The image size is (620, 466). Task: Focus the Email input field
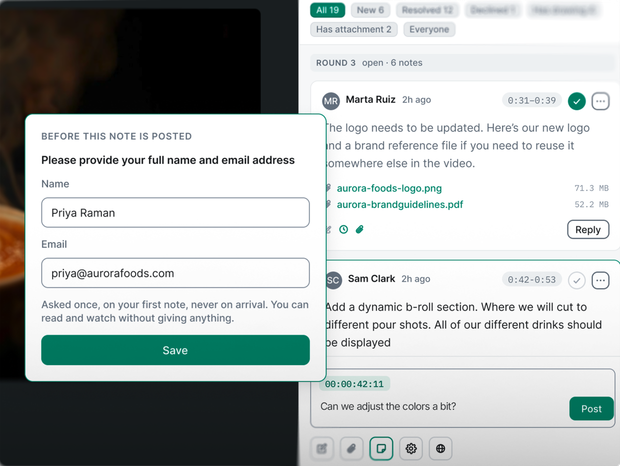[x=175, y=273]
